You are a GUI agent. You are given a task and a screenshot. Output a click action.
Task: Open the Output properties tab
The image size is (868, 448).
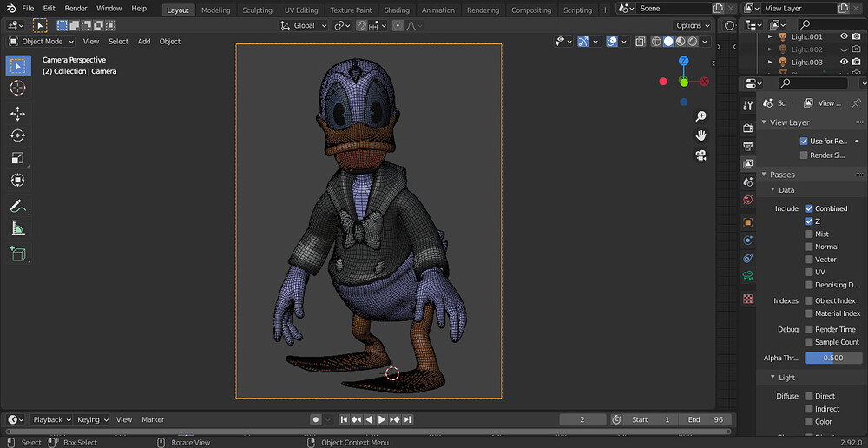[x=748, y=146]
